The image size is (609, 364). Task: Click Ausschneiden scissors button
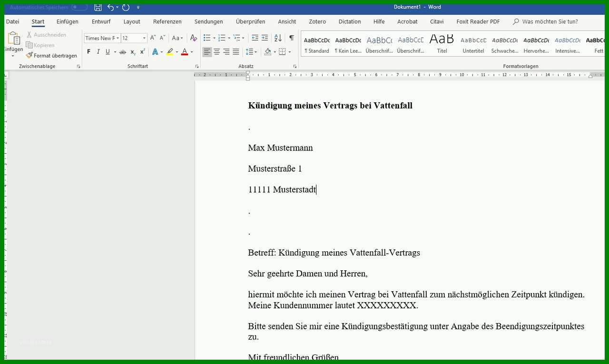pyautogui.click(x=46, y=35)
